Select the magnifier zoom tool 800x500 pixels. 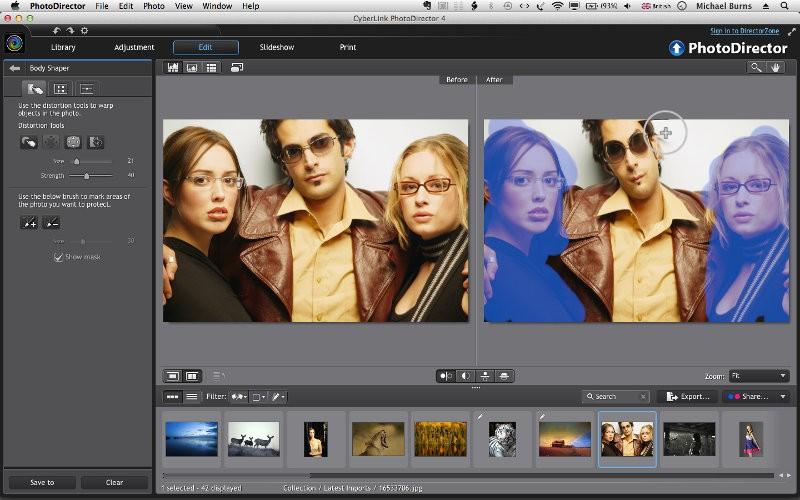tap(757, 67)
